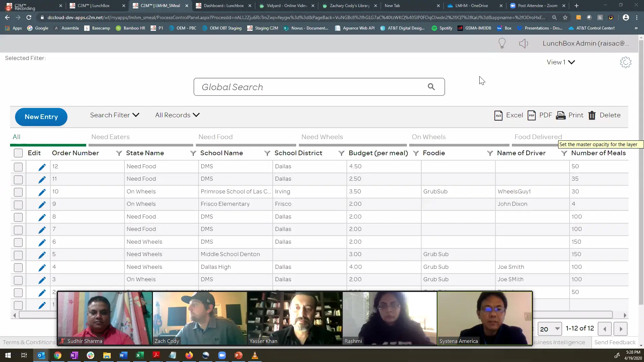Viewport: 644px width, 362px height.
Task: Expand the Search Filter dropdown
Action: 114,115
